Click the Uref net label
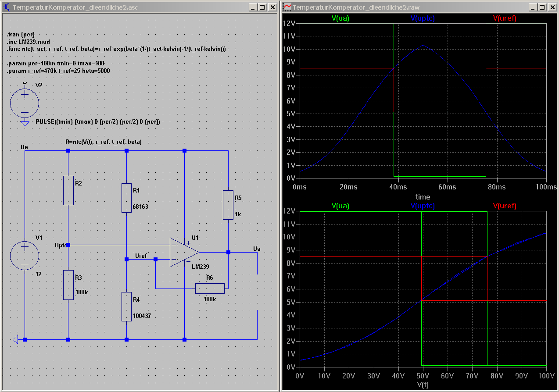Image resolution: width=559 pixels, height=392 pixels. point(141,256)
